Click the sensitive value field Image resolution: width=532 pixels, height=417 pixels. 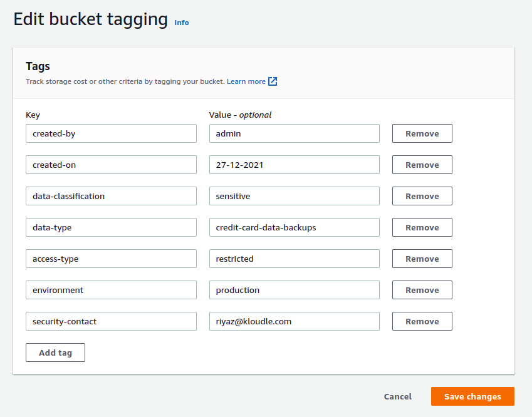point(294,196)
